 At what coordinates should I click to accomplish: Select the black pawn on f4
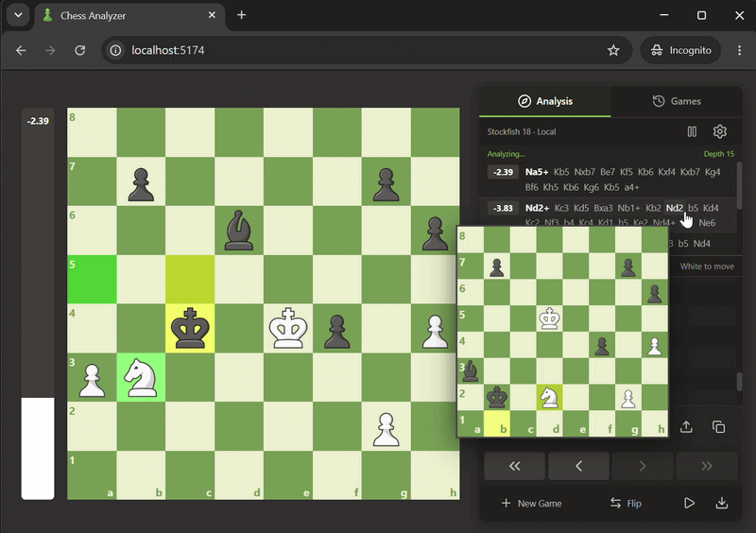(337, 329)
